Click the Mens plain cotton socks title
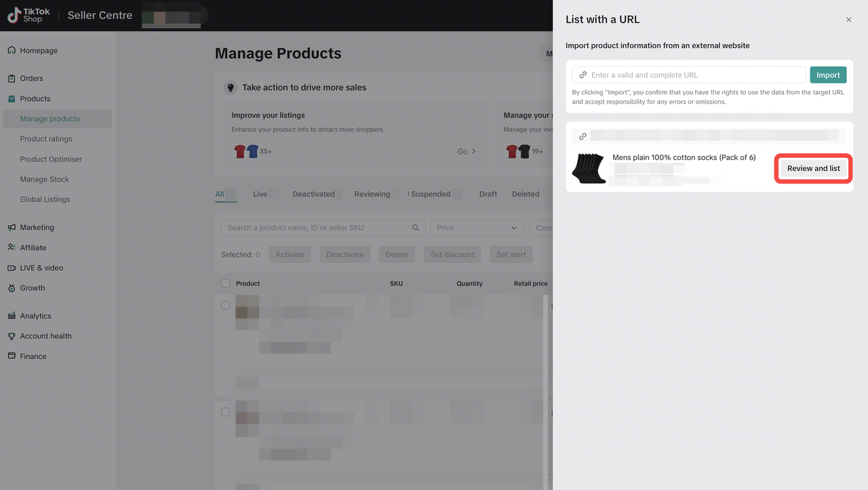868x490 pixels. pos(684,157)
